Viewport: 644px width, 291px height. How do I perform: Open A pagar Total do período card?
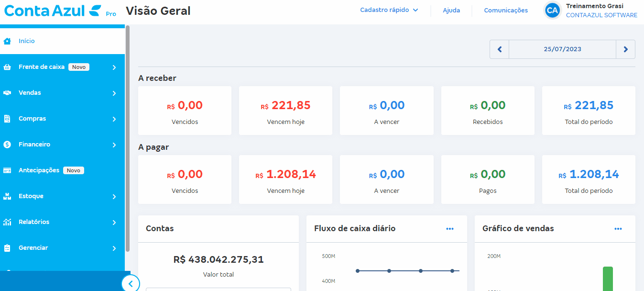589,179
